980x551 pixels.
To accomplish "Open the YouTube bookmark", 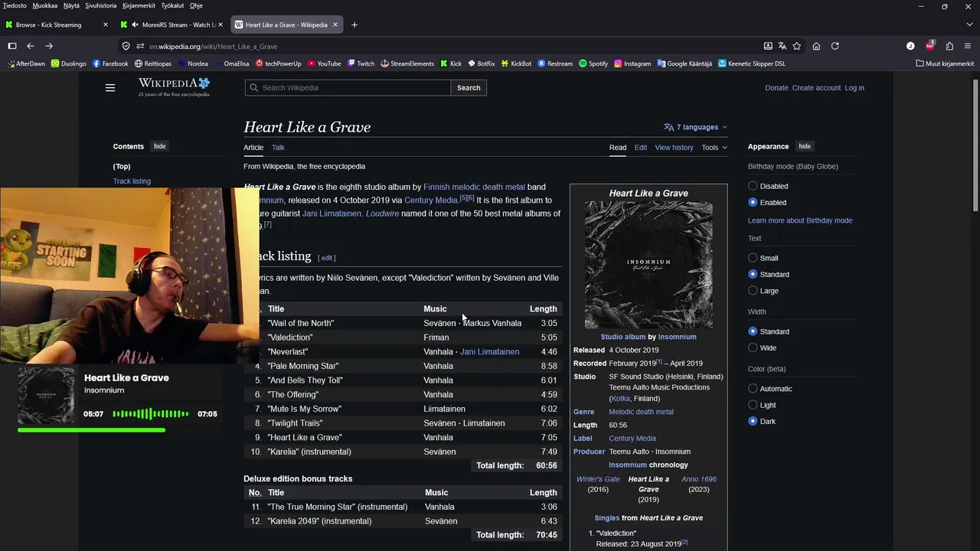I will point(324,64).
